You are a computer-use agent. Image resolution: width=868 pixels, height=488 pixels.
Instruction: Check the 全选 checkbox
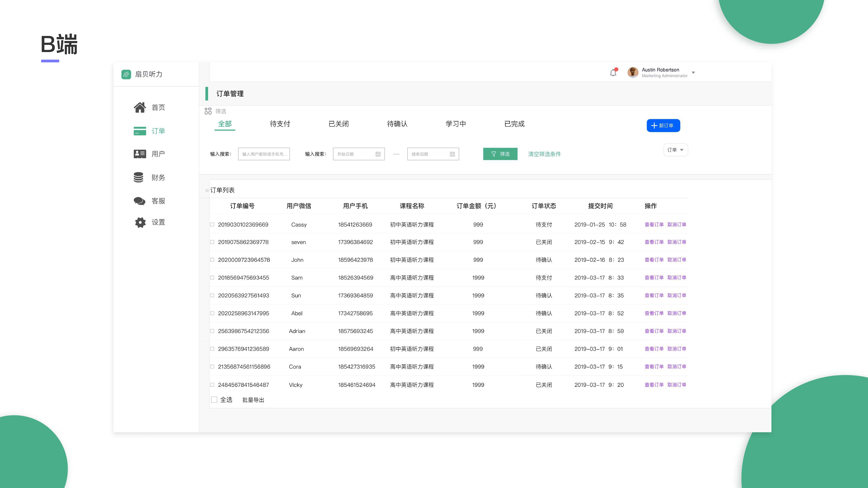214,400
